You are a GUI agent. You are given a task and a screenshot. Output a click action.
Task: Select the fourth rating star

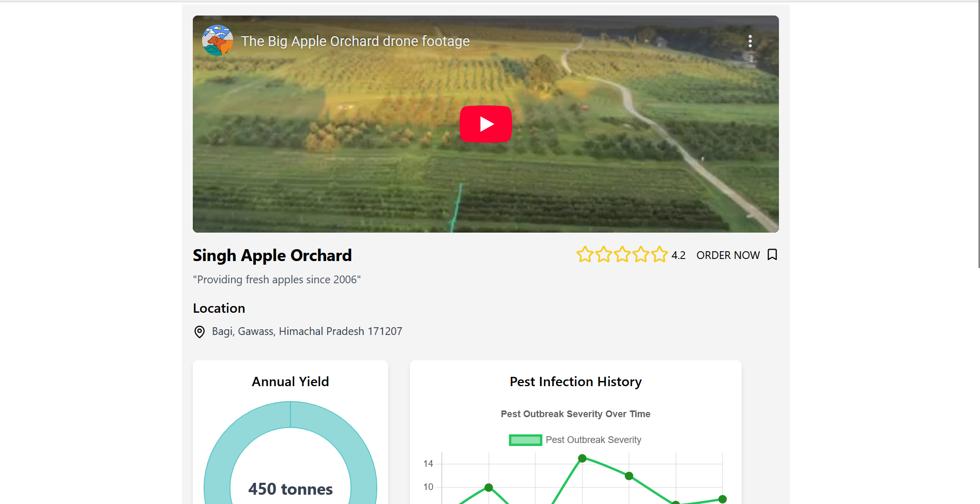pyautogui.click(x=641, y=255)
